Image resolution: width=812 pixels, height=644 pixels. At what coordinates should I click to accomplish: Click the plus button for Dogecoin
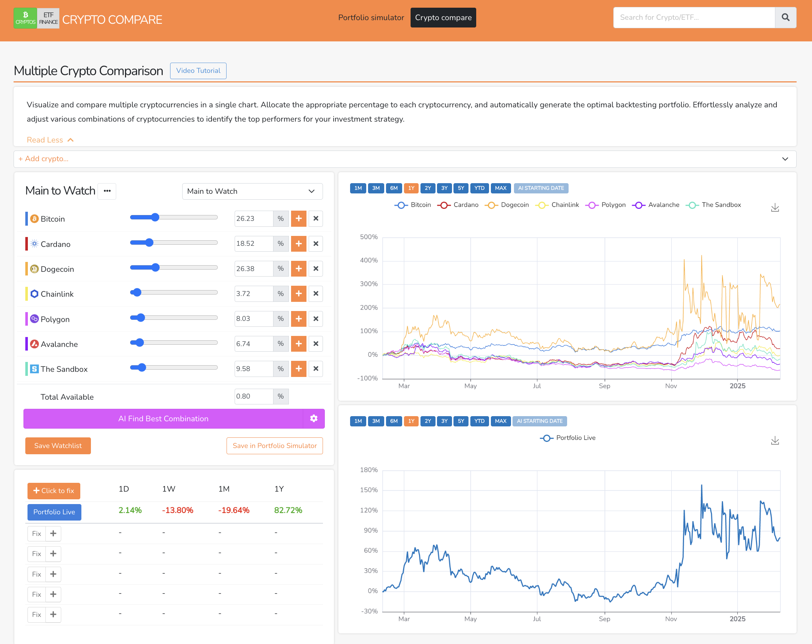[x=299, y=269]
